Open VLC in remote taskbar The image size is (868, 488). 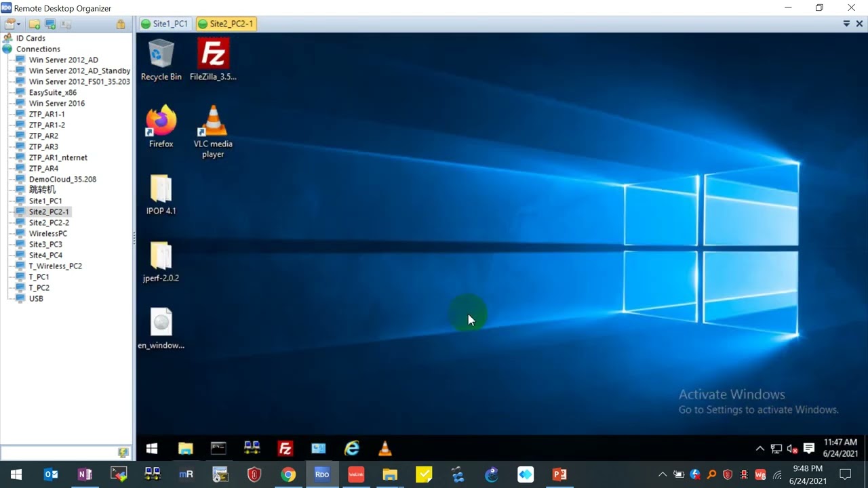[x=384, y=448]
